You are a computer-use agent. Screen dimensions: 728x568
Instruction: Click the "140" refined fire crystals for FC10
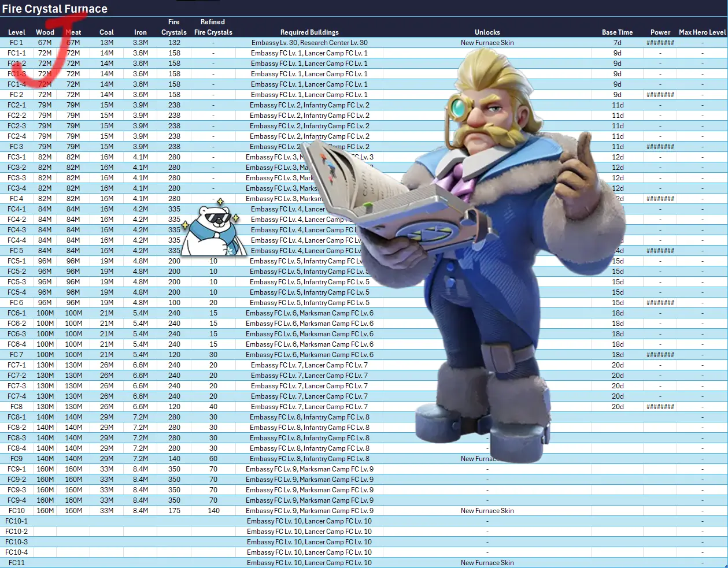click(x=213, y=511)
